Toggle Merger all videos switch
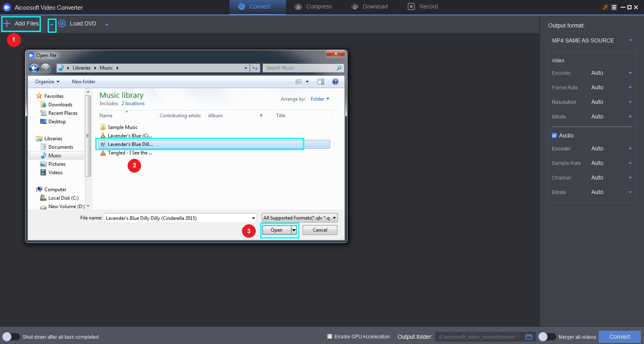This screenshot has width=644, height=344. 547,337
